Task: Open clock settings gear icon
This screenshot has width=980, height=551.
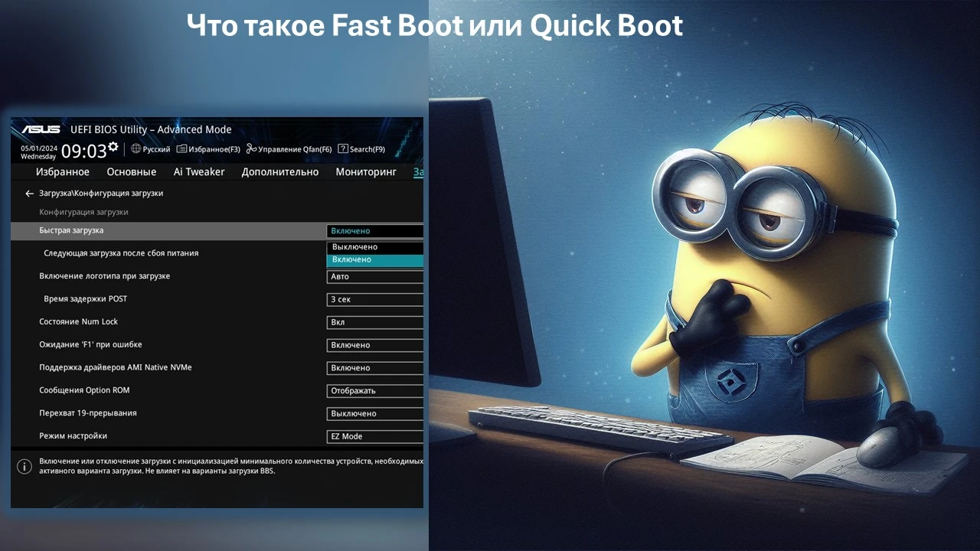Action: pos(113,146)
